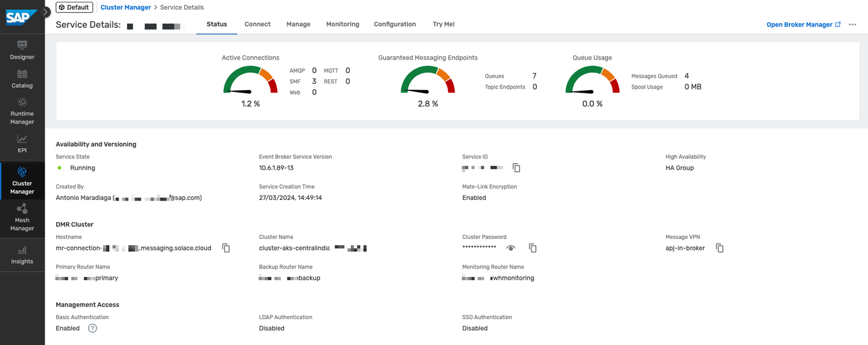Viewport: 868px width, 345px height.
Task: Click the version text 10.6.1.89-13
Action: click(x=276, y=168)
